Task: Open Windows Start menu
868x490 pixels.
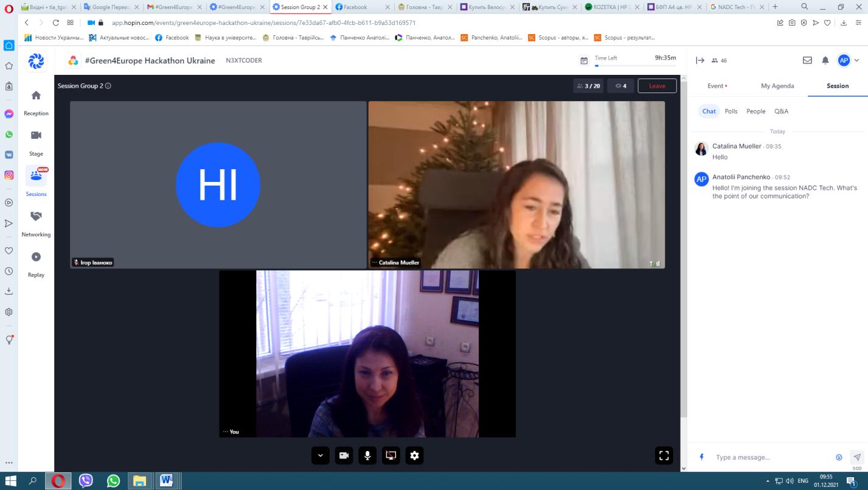Action: (x=11, y=481)
